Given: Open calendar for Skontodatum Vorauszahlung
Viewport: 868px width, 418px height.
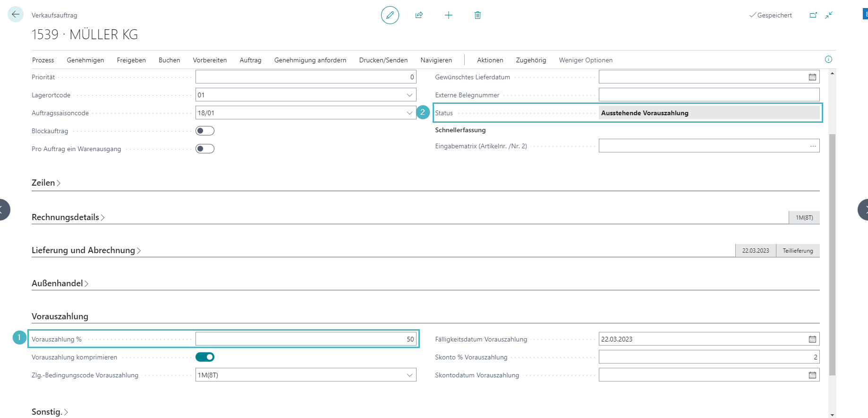Looking at the screenshot, I should pyautogui.click(x=812, y=375).
